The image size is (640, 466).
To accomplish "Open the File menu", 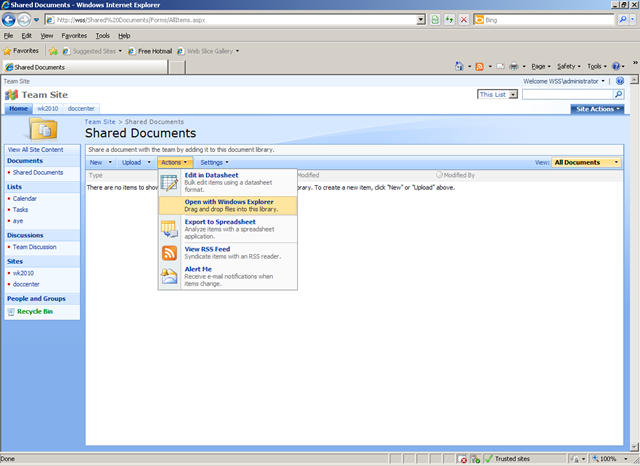I will [x=8, y=36].
